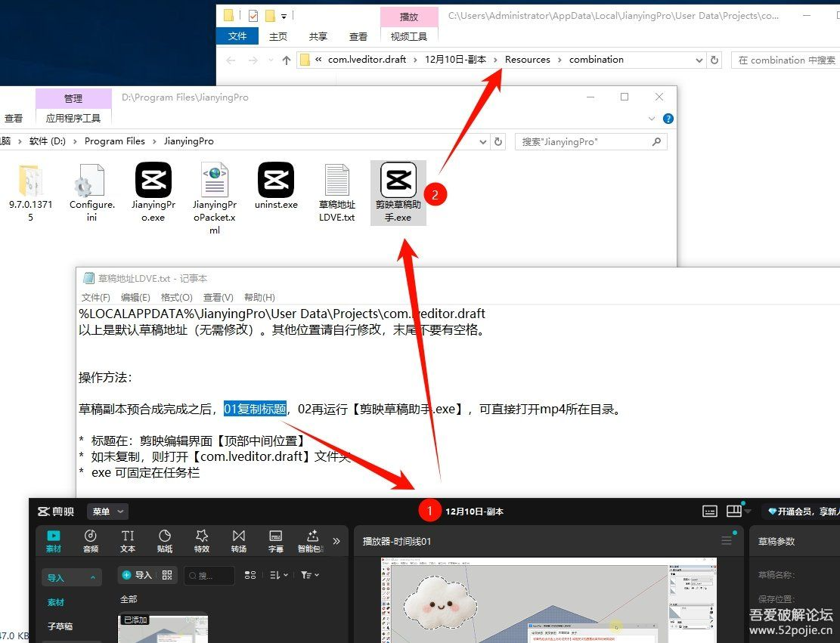Refresh the combination folder view
This screenshot has width=840, height=643.
coord(714,60)
